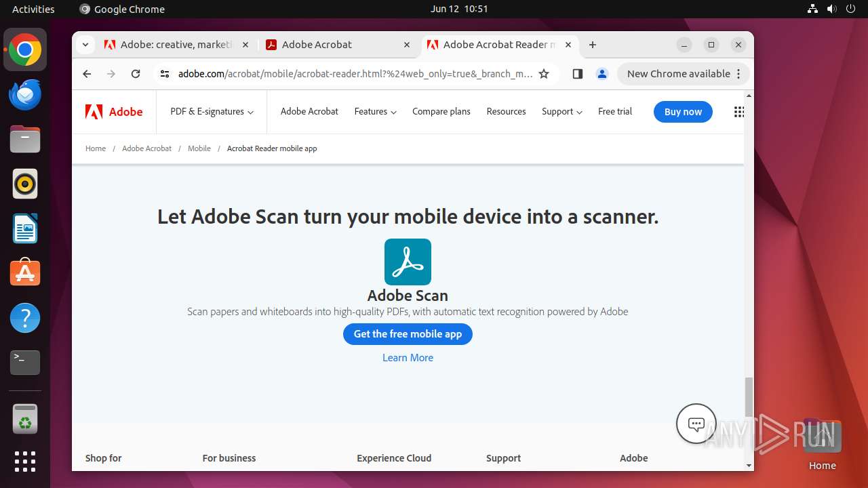Image resolution: width=868 pixels, height=488 pixels.
Task: Open the volume tray icon
Action: point(831,9)
